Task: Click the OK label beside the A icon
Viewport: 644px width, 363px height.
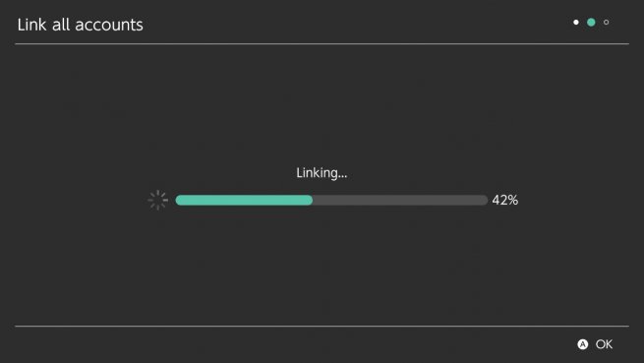Action: [604, 344]
